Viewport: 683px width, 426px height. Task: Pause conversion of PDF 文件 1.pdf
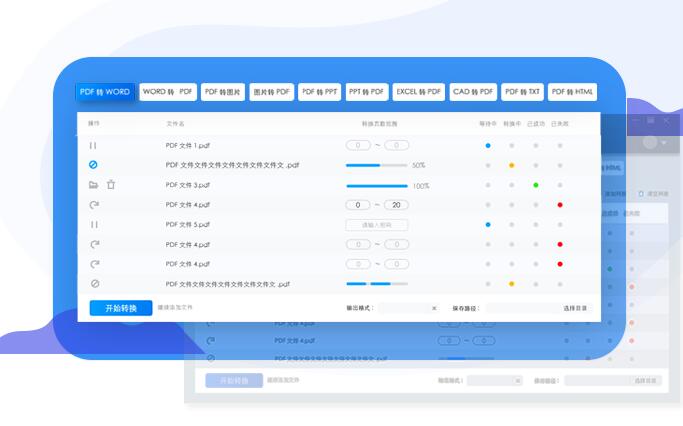pos(94,145)
